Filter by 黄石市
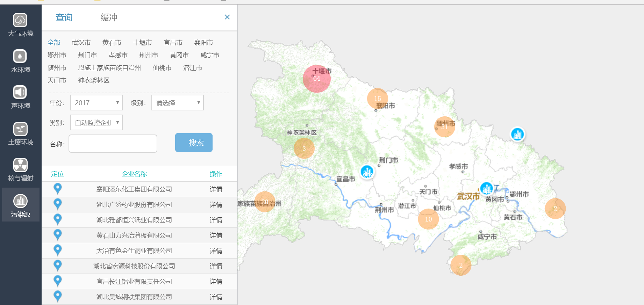644x305 pixels. point(112,43)
